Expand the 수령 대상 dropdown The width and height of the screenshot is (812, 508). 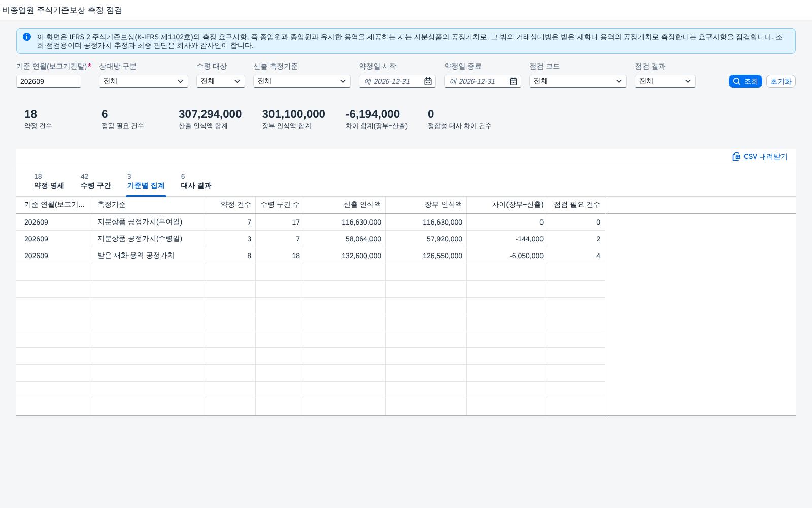221,81
